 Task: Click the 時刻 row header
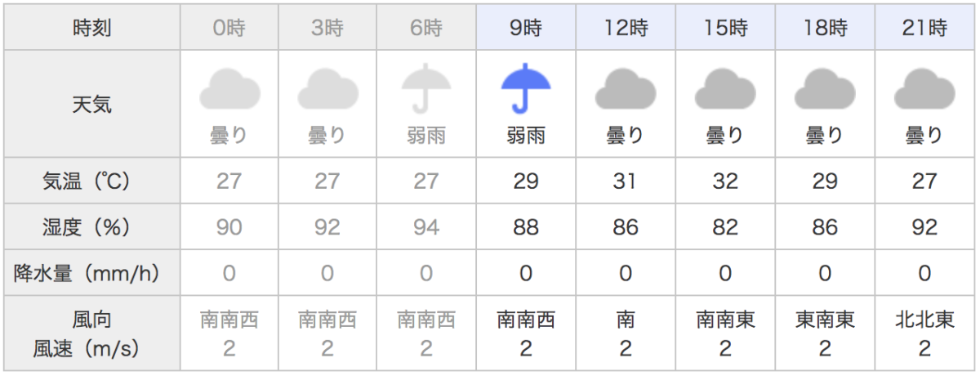(x=92, y=29)
